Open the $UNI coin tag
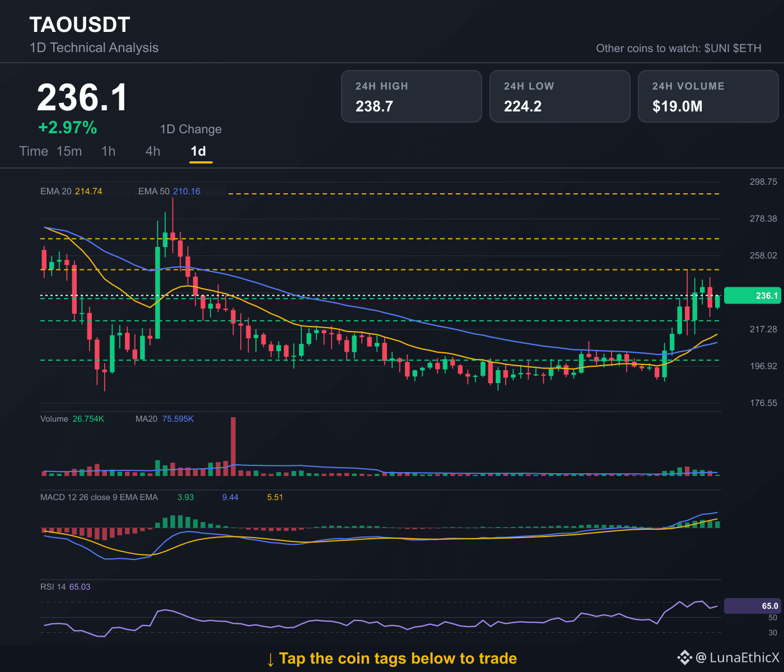 [717, 48]
